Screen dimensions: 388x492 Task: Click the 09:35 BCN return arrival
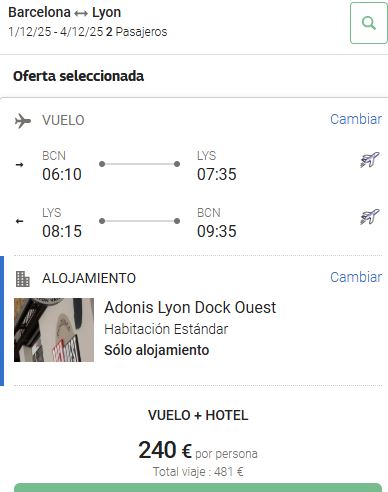217,231
